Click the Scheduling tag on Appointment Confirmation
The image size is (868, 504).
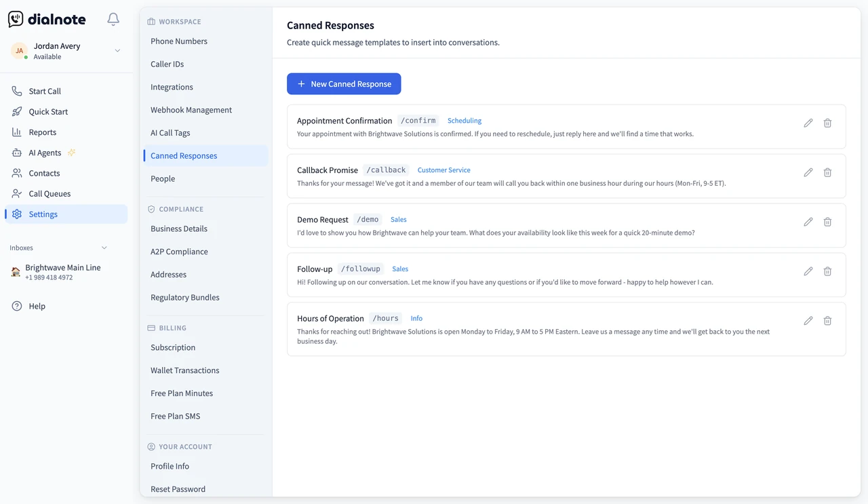(465, 121)
